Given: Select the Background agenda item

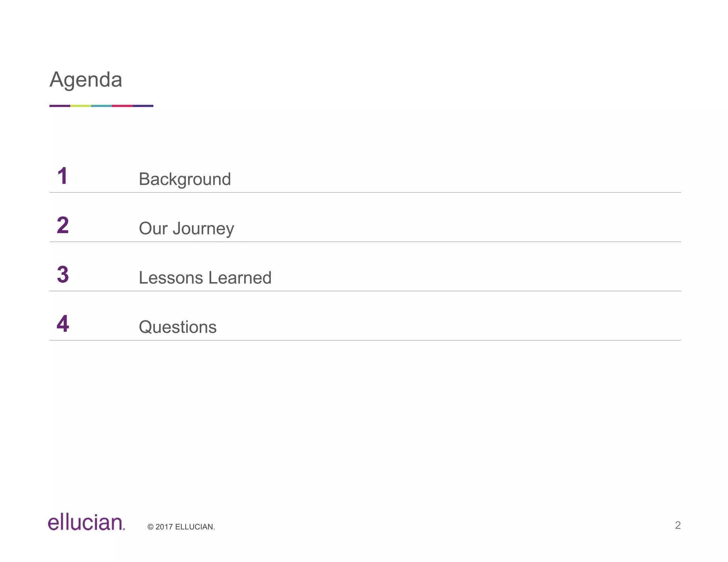Looking at the screenshot, I should click(x=184, y=179).
